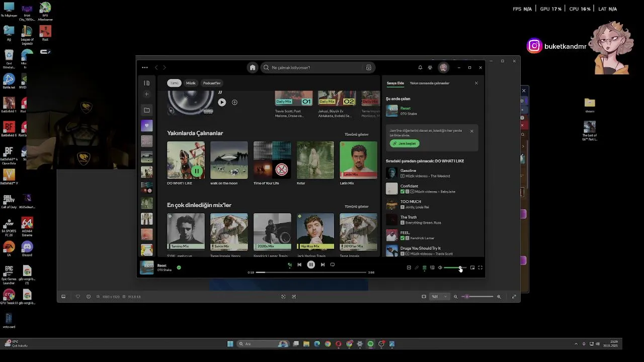Open Liked Songs heart tile in sidebar
The height and width of the screenshot is (362, 644).
point(146,126)
